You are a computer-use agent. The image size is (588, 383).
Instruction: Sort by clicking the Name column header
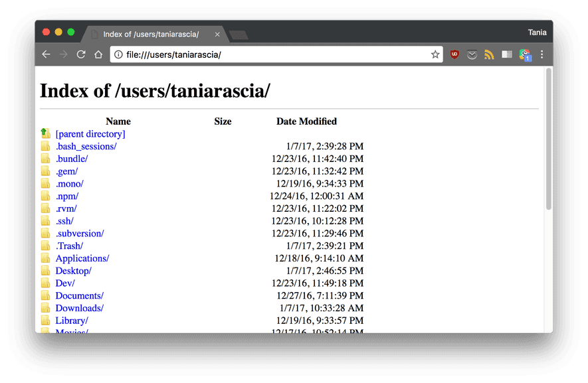pos(118,121)
